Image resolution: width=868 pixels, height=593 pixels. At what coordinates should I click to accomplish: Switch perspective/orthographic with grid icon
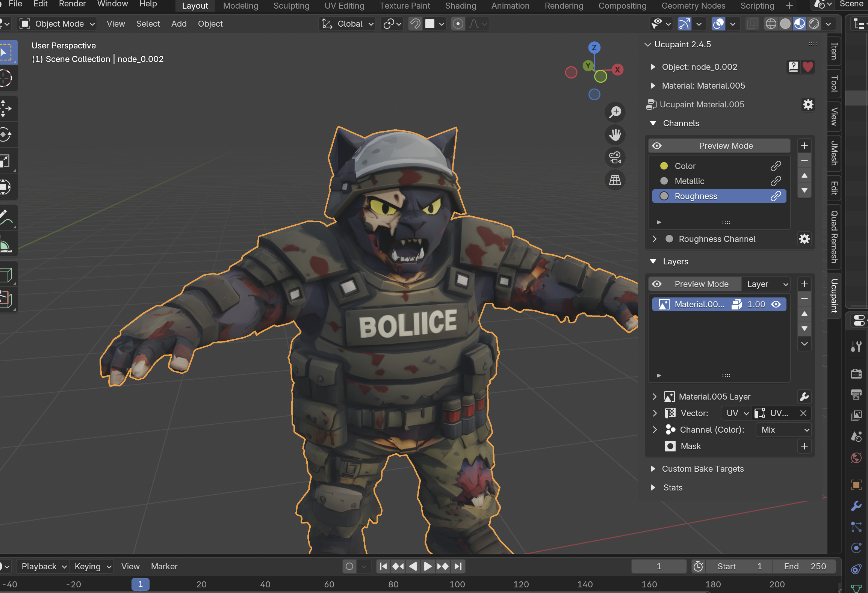615,180
